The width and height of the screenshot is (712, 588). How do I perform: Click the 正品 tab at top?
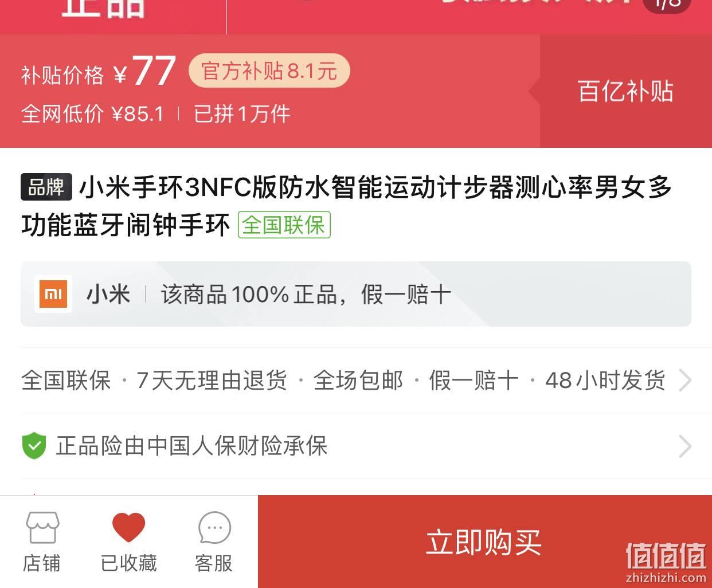(103, 7)
